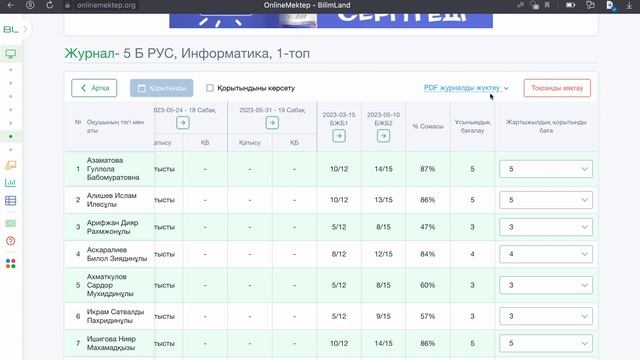Click the red Тоқсанды аяқтау button
Screen dimensions: 640x360
[557, 88]
